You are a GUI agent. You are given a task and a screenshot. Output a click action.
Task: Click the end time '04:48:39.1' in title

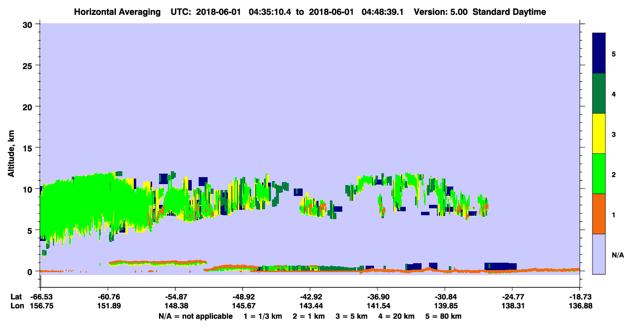(x=383, y=12)
